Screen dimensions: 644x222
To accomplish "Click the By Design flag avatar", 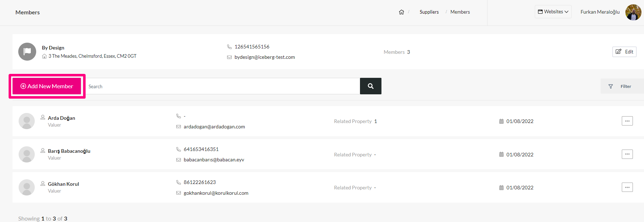I will pos(27,52).
